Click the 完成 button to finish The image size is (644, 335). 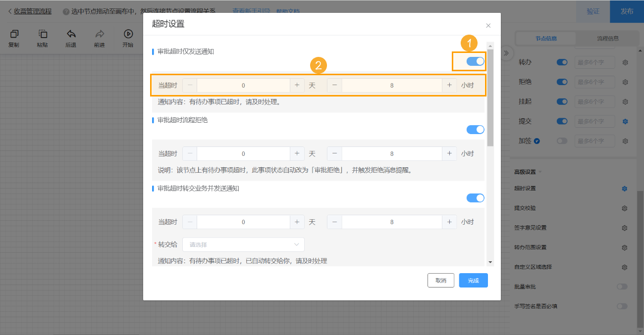click(x=473, y=280)
